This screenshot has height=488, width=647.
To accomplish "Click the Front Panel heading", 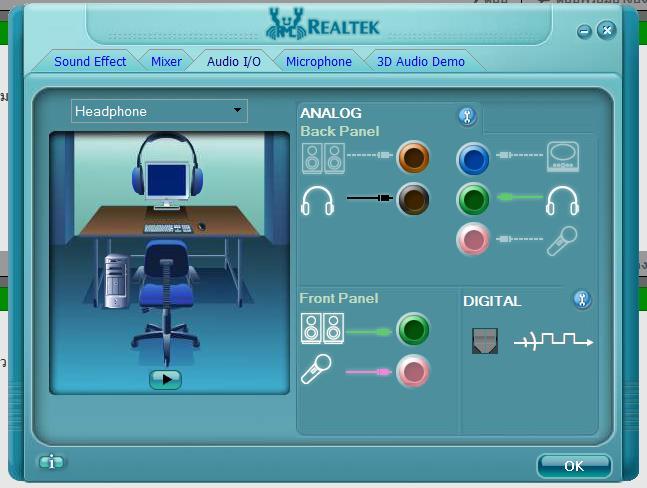I will coord(339,298).
